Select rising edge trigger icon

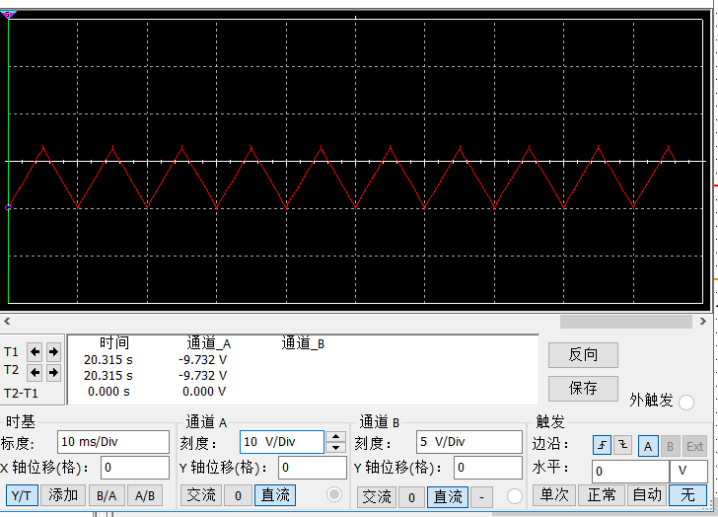click(602, 446)
